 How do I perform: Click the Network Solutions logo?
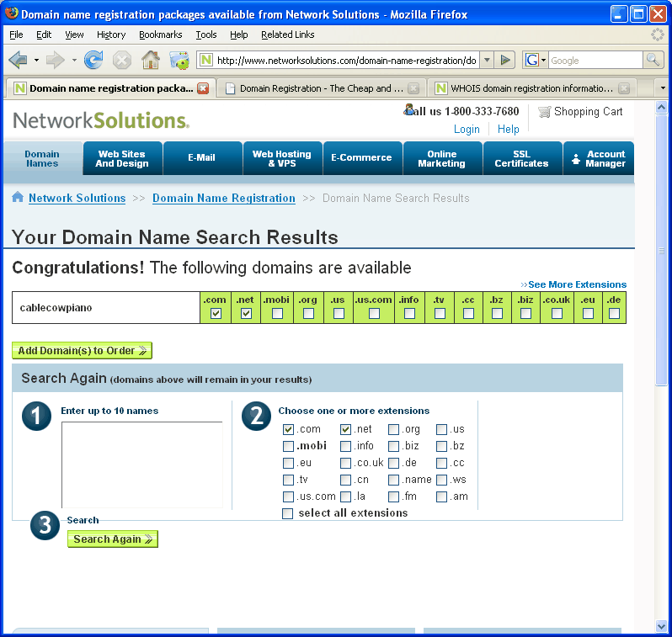[101, 120]
